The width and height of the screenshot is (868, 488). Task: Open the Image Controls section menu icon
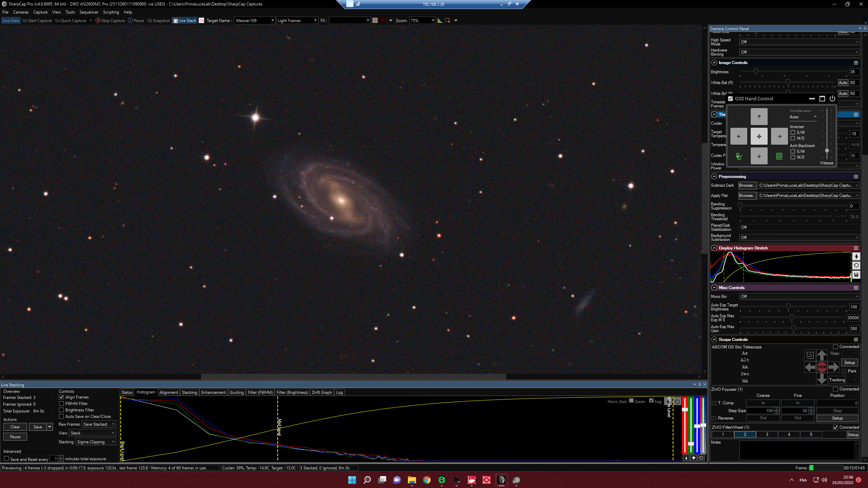point(856,63)
